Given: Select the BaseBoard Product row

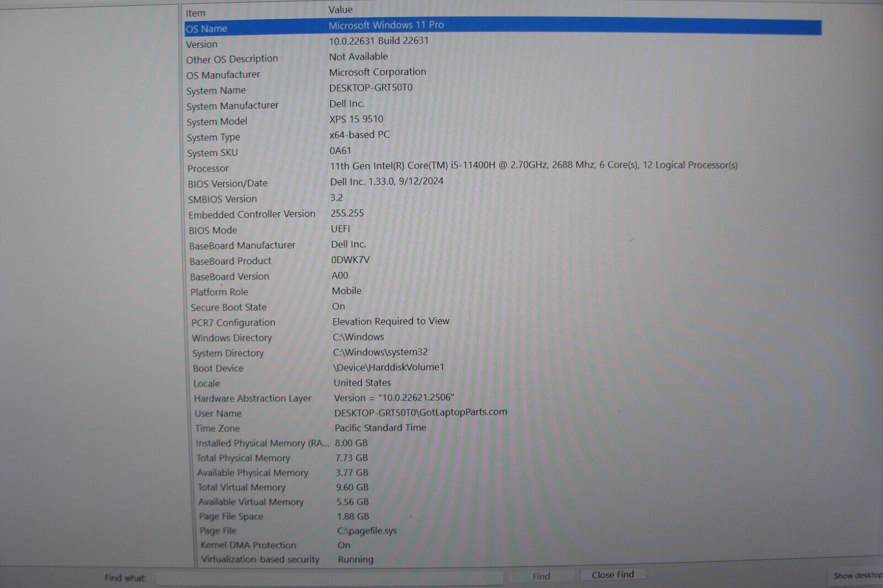Looking at the screenshot, I should pyautogui.click(x=248, y=260).
